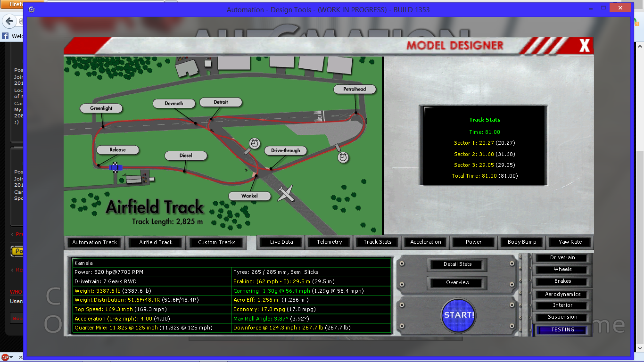Click the blue car on start line
Screen dimensions: 644x362
click(116, 167)
